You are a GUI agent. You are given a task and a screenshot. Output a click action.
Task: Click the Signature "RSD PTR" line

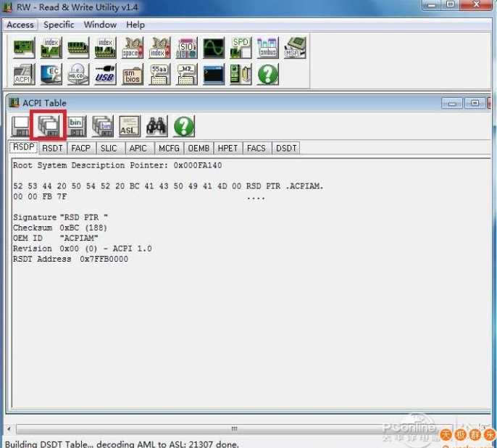click(x=60, y=217)
